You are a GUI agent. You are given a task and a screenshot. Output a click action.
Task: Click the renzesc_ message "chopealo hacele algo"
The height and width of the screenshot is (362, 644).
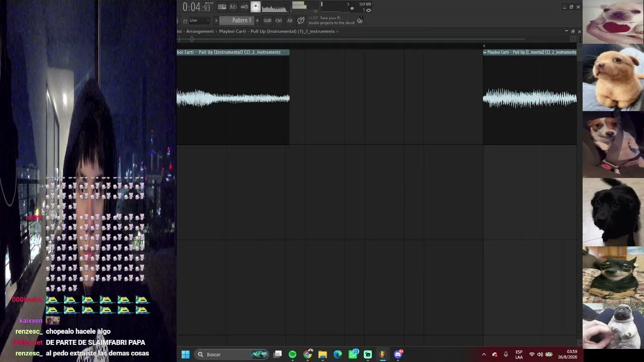point(78,331)
